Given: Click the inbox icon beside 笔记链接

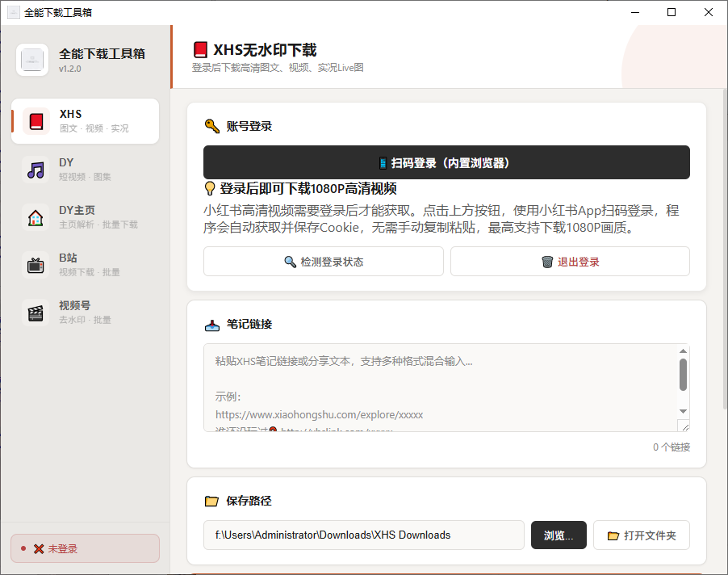Looking at the screenshot, I should coord(212,325).
